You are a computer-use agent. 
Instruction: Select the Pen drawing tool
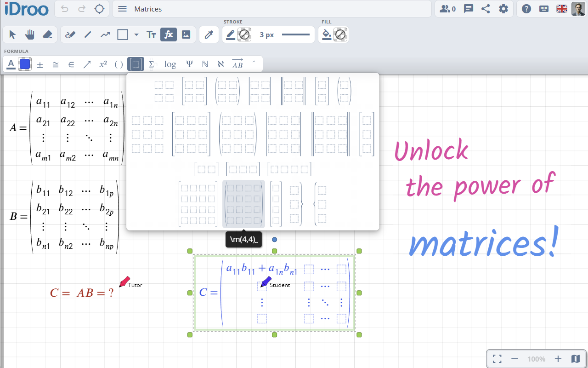click(x=70, y=34)
